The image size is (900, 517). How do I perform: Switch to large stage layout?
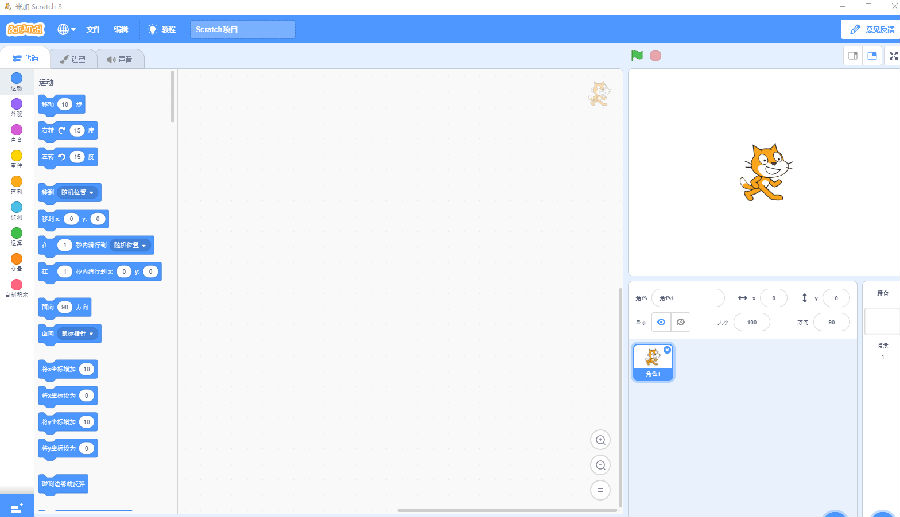[x=872, y=56]
